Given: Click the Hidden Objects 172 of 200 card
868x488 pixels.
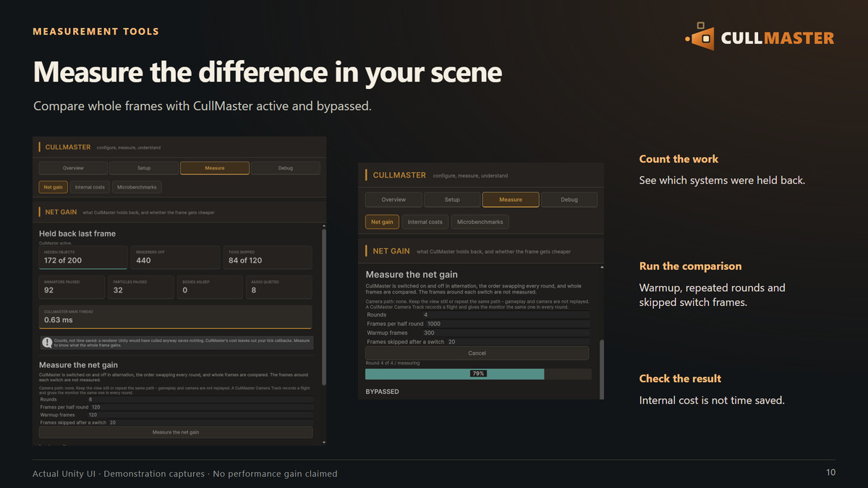Looking at the screenshot, I should point(83,257).
